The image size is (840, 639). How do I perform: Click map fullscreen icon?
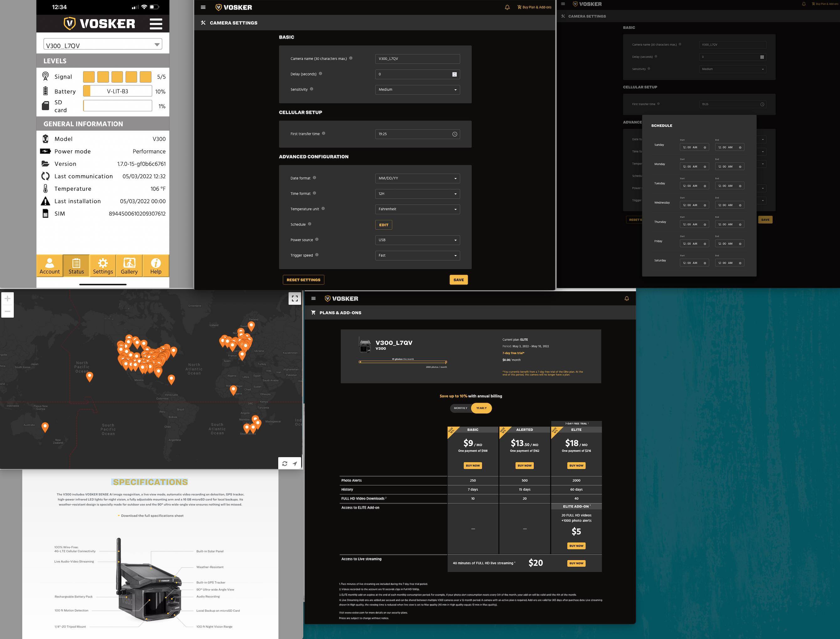pos(295,298)
